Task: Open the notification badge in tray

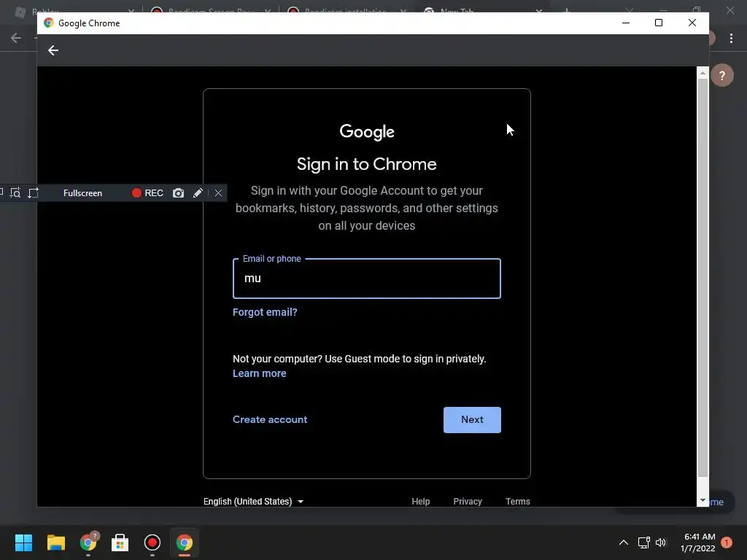Action: pyautogui.click(x=727, y=542)
